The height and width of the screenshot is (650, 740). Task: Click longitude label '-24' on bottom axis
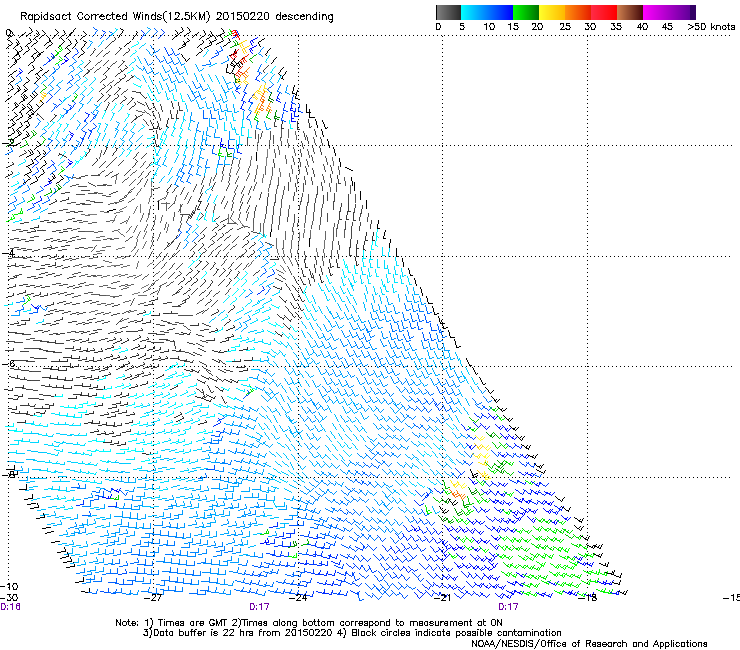(x=298, y=598)
